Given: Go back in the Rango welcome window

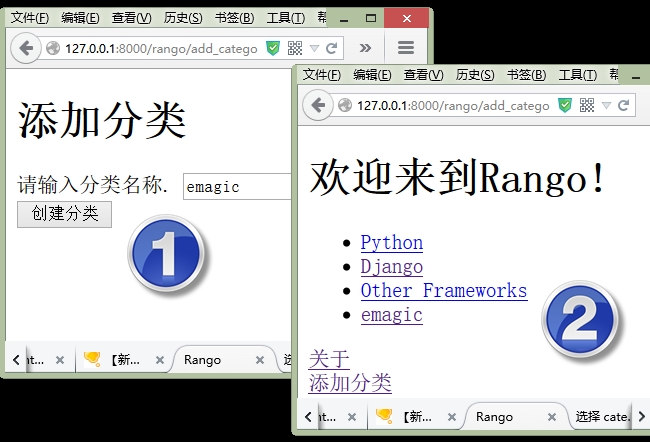Looking at the screenshot, I should pyautogui.click(x=318, y=105).
